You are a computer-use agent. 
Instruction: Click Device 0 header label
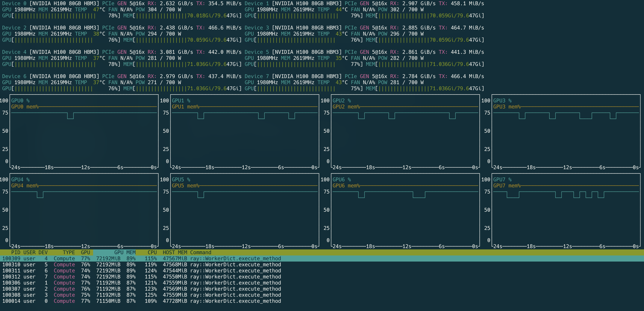click(x=14, y=3)
